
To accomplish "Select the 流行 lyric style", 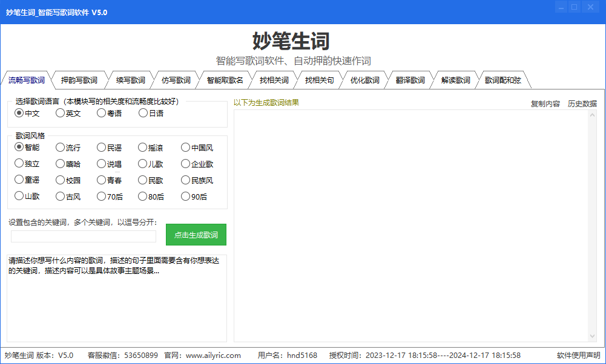I will click(x=68, y=148).
